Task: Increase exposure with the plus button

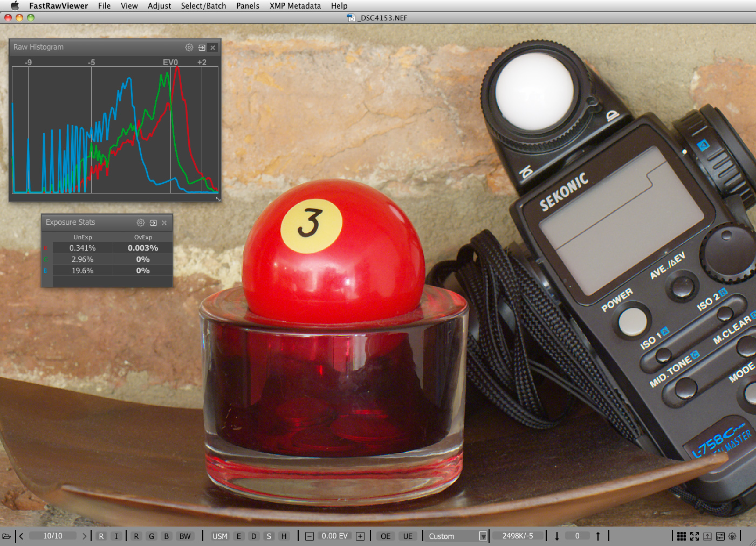Action: 360,536
